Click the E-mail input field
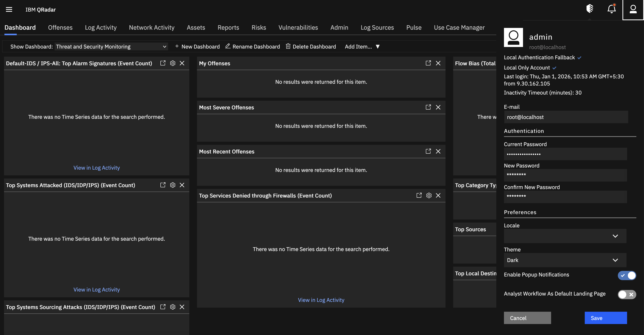This screenshot has width=644, height=335. (566, 117)
